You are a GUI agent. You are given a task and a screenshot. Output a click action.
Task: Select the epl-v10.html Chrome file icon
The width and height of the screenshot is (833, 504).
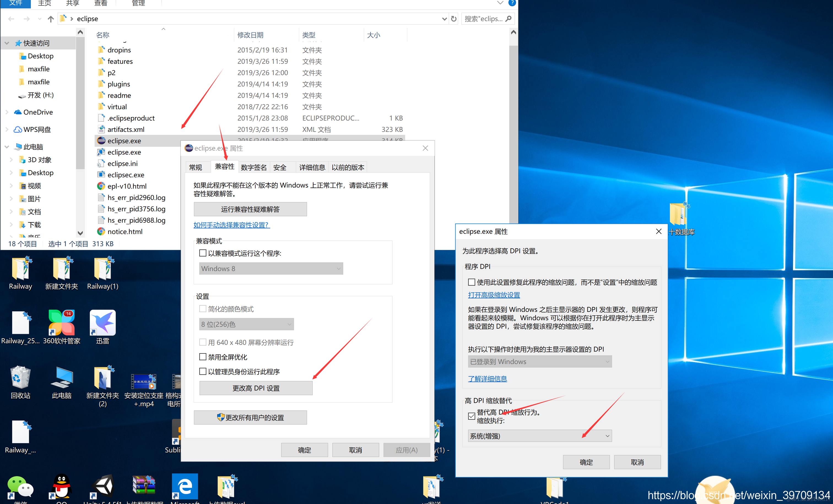(101, 186)
